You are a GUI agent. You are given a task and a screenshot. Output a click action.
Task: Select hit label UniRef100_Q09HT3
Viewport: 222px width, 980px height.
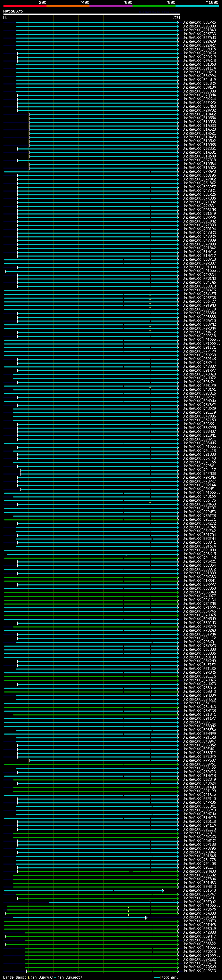click(199, 921)
